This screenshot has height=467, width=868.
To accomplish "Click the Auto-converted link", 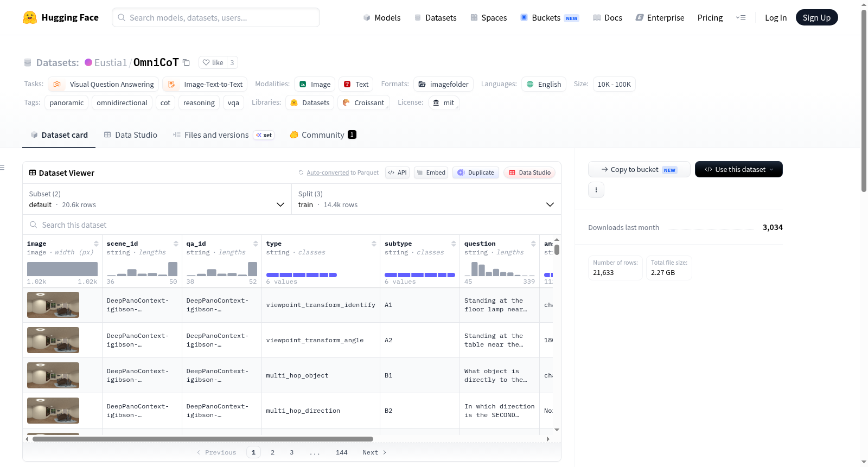I will point(328,172).
